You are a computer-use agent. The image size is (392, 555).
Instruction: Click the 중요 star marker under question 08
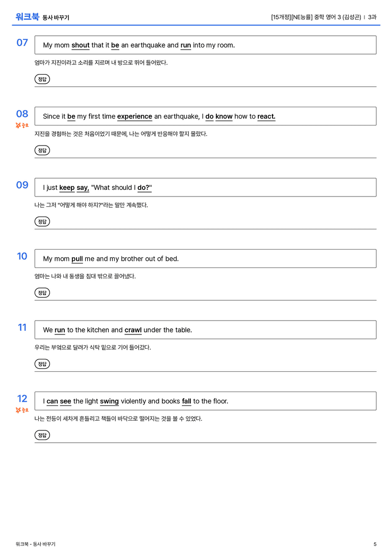click(22, 125)
